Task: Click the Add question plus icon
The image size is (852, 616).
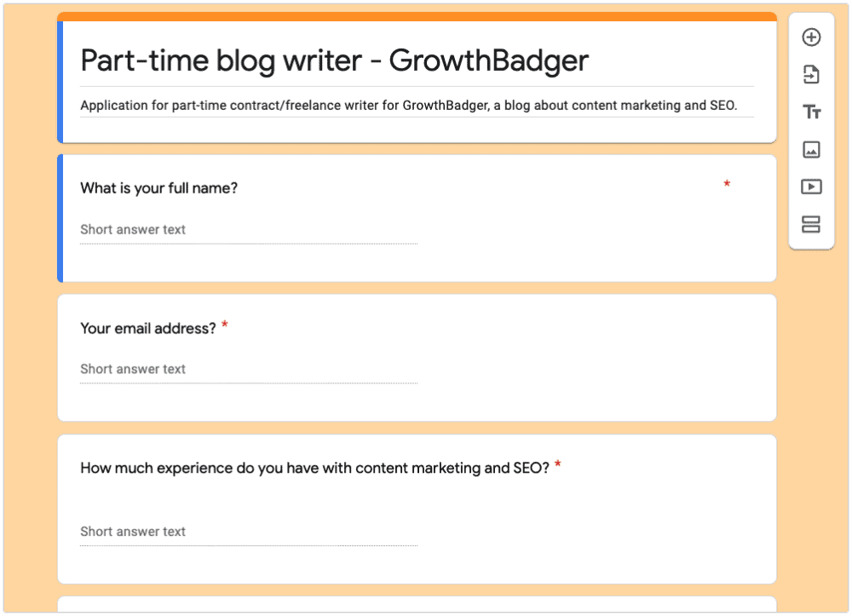Action: (x=811, y=37)
